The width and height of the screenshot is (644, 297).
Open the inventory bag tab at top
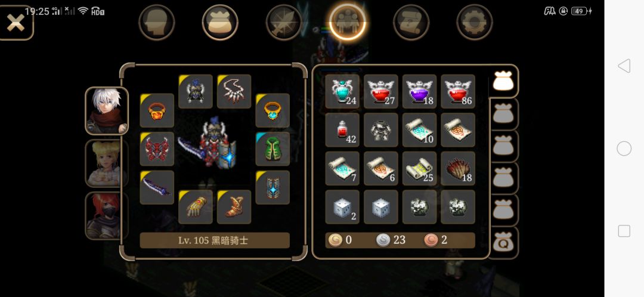220,22
